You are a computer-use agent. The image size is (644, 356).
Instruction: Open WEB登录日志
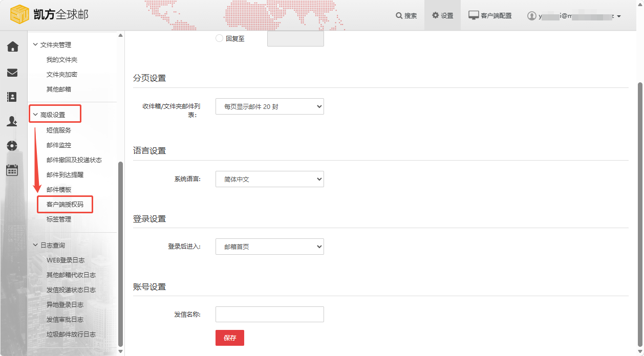coord(66,260)
